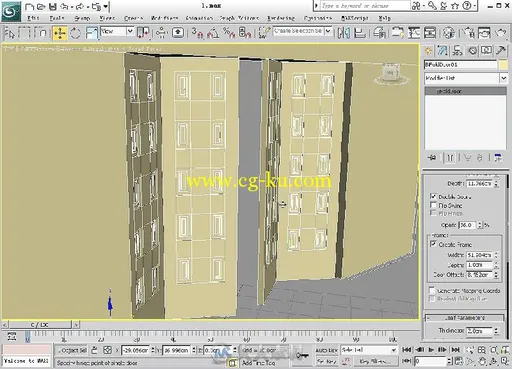The image size is (512, 369).
Task: Click the time slider 0/100 handle
Action: 40,324
